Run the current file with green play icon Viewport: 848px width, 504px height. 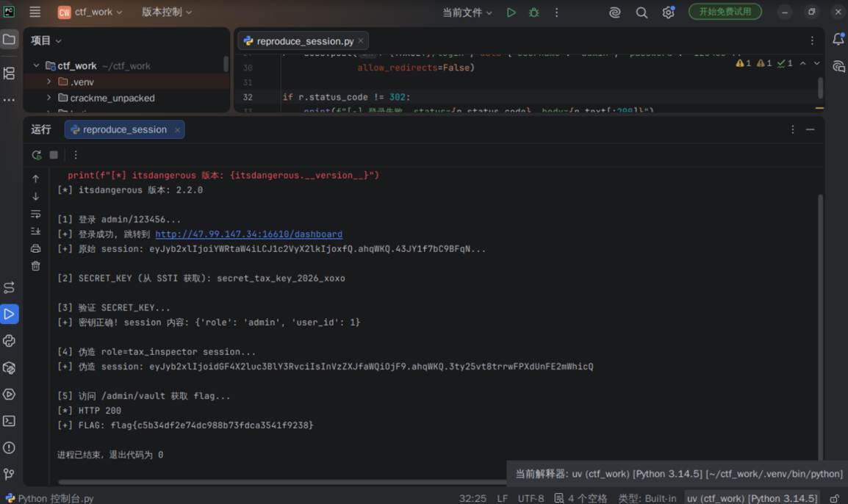tap(511, 12)
